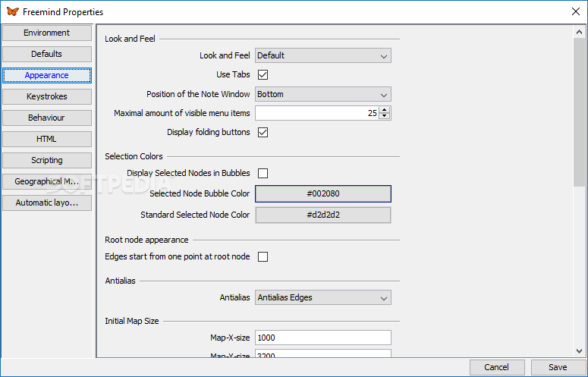
Task: Enable Edges start from one point checkbox
Action: click(x=263, y=256)
